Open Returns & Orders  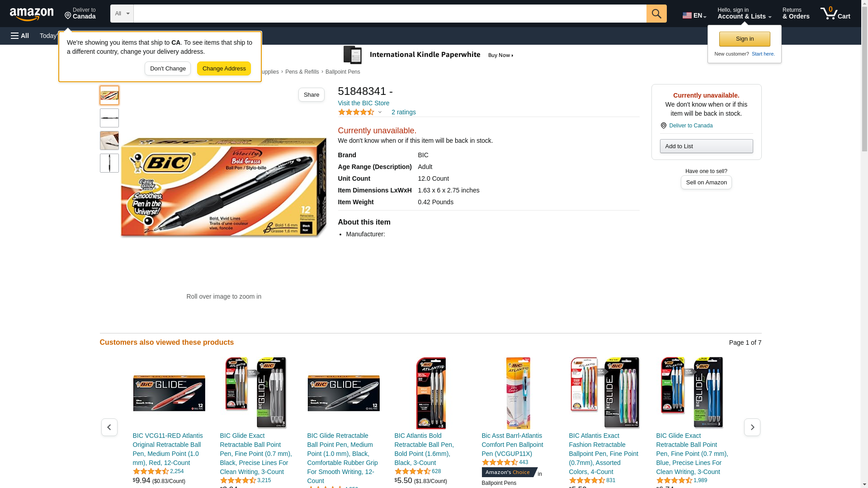[x=796, y=14]
